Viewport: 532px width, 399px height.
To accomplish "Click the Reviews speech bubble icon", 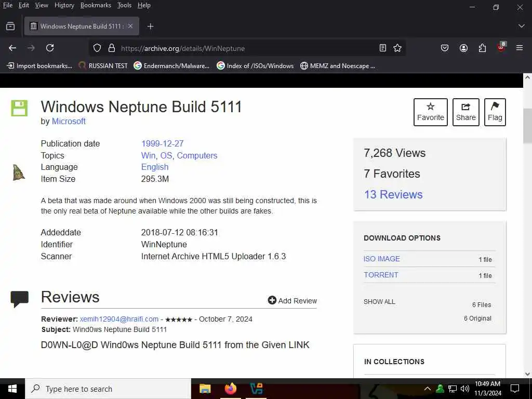I will click(x=19, y=299).
